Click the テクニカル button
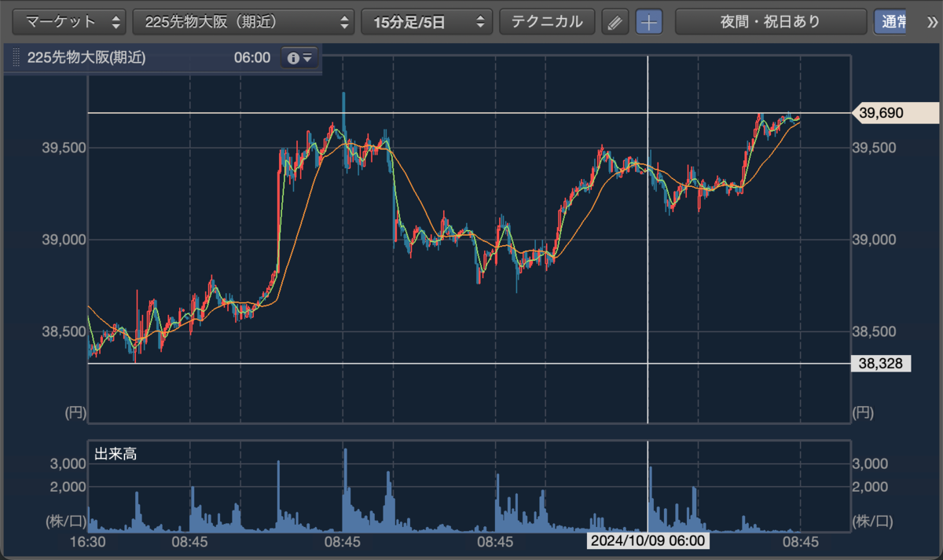 [x=547, y=22]
